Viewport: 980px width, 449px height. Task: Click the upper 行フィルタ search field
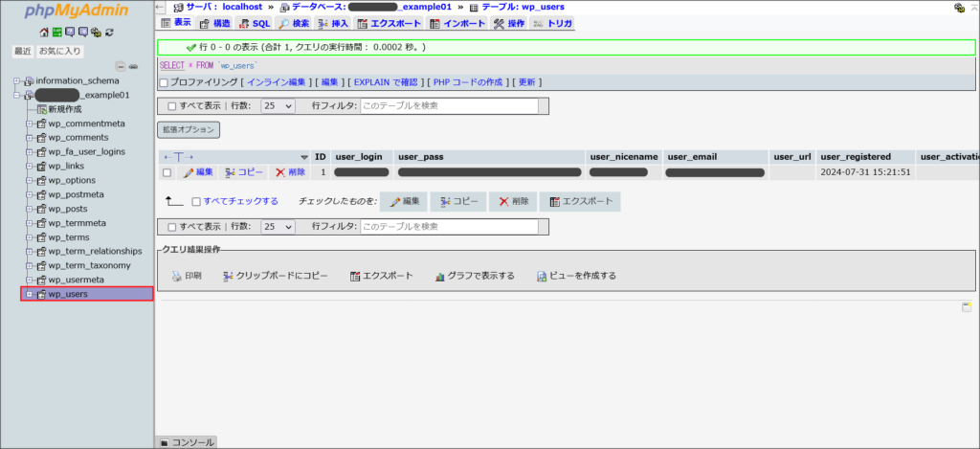click(449, 106)
